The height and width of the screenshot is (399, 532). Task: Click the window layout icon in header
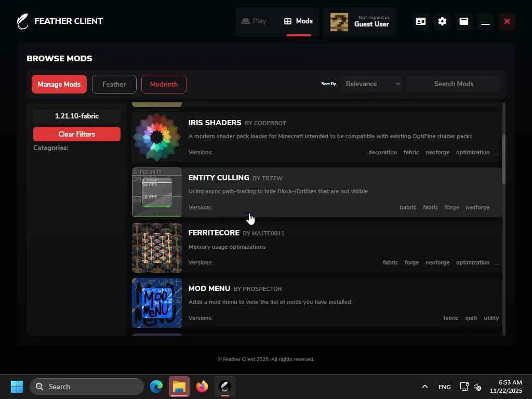[x=464, y=21]
